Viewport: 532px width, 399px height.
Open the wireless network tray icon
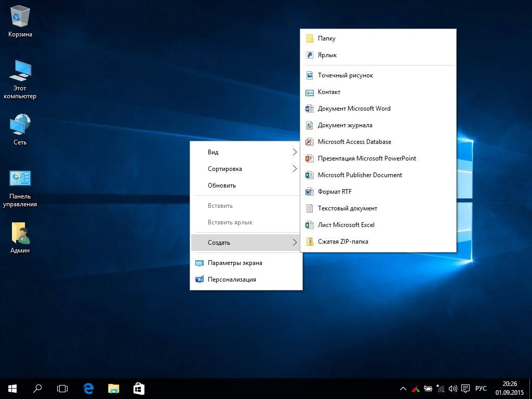(x=441, y=389)
